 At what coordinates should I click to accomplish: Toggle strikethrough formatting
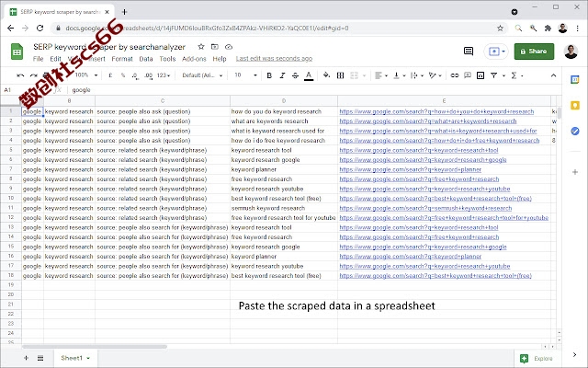tap(296, 75)
